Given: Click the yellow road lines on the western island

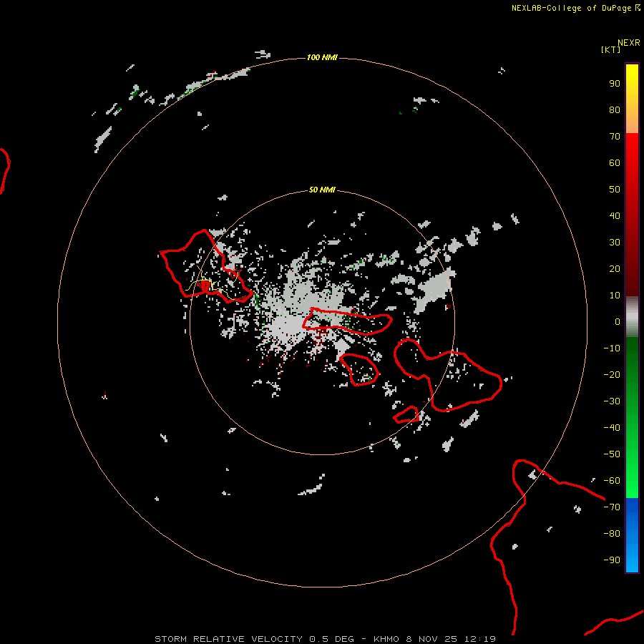Looking at the screenshot, I should pyautogui.click(x=212, y=284).
